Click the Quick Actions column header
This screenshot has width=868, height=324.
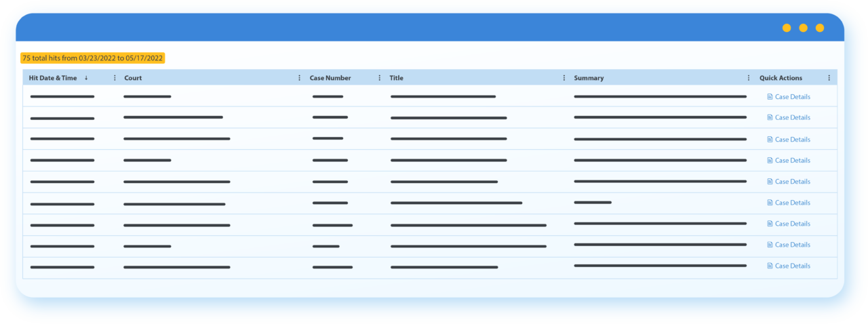[781, 78]
